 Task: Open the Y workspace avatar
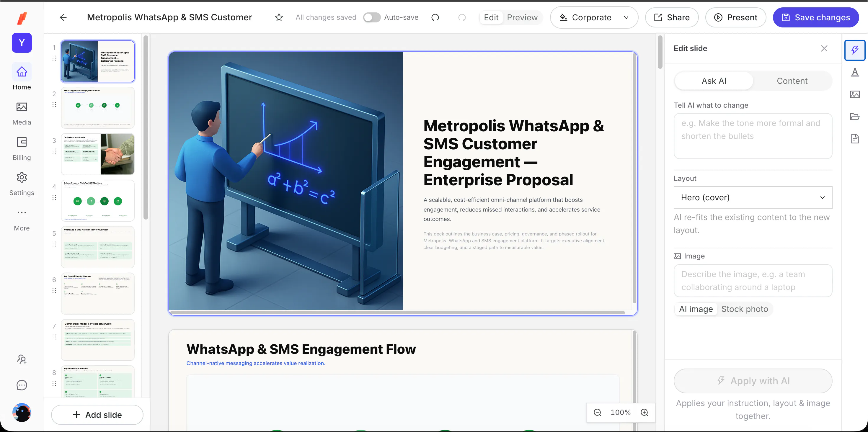coord(22,43)
